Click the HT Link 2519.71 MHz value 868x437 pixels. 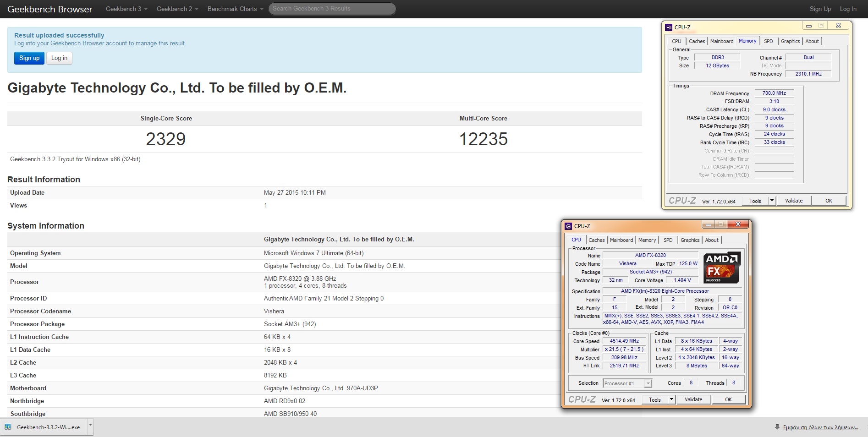[624, 366]
